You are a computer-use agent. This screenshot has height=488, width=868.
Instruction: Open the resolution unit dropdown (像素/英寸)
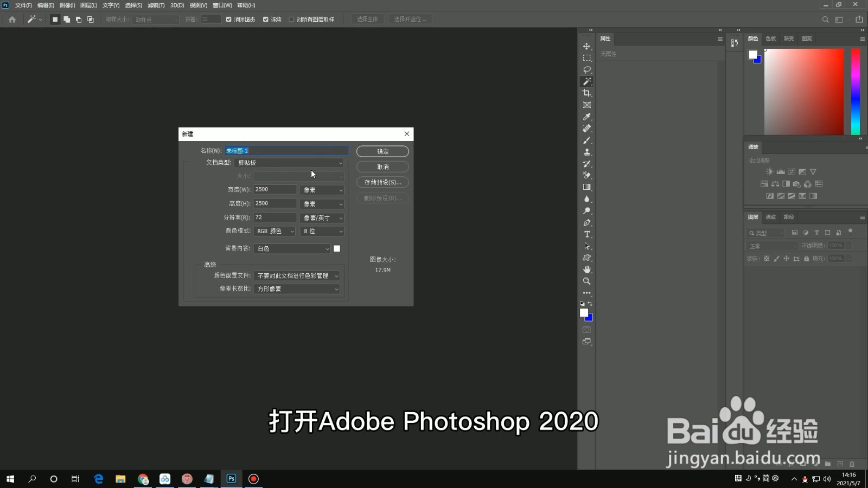click(322, 218)
